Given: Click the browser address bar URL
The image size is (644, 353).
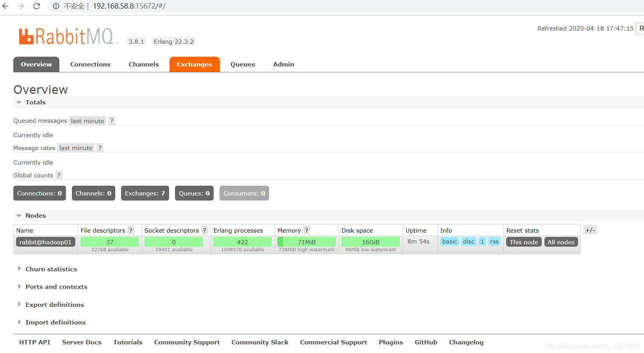Looking at the screenshot, I should coord(129,6).
